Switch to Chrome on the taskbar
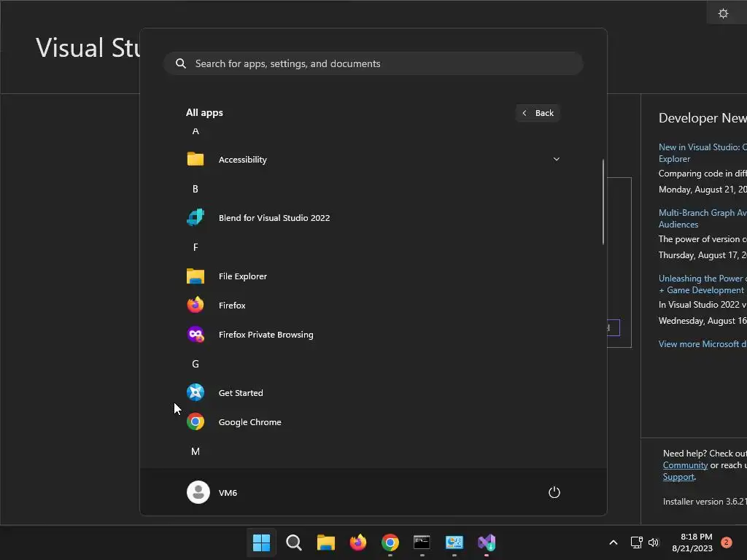The height and width of the screenshot is (560, 747). click(390, 542)
